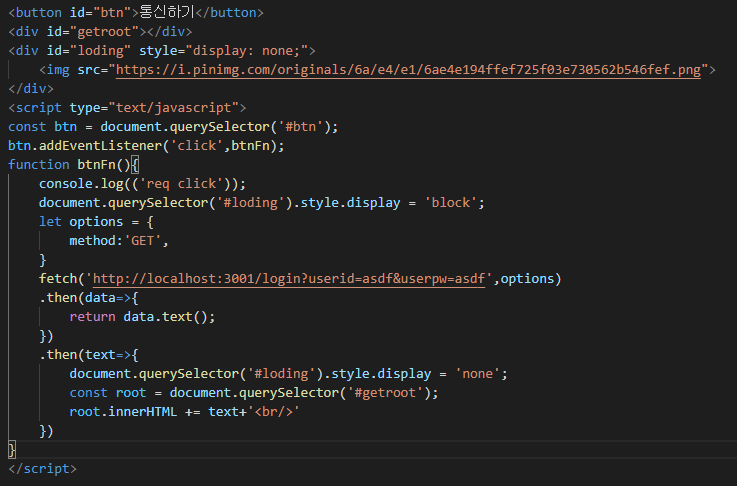Click the 'let options = {' line
The width and height of the screenshot is (737, 486).
coord(96,221)
